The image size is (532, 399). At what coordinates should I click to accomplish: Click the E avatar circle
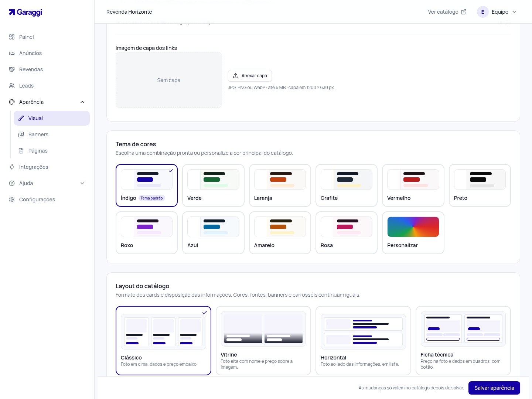pyautogui.click(x=483, y=12)
